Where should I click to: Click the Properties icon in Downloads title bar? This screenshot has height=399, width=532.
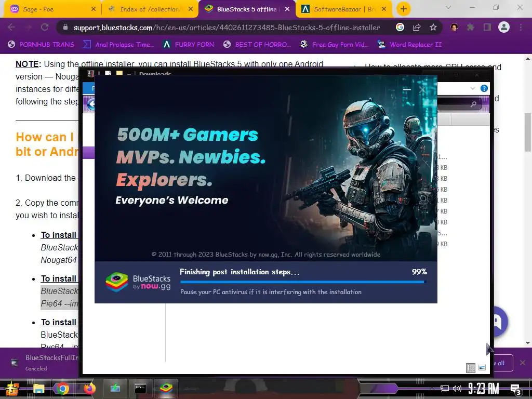(108, 73)
